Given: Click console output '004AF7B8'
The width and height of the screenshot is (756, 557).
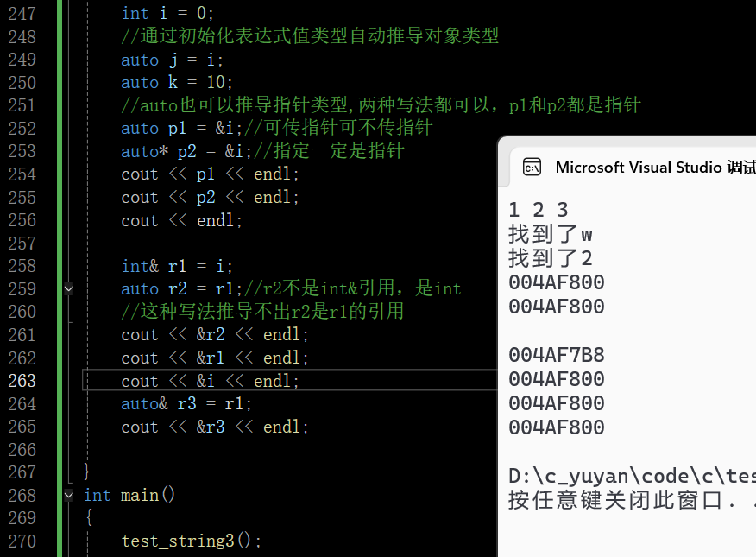Looking at the screenshot, I should coord(557,355).
